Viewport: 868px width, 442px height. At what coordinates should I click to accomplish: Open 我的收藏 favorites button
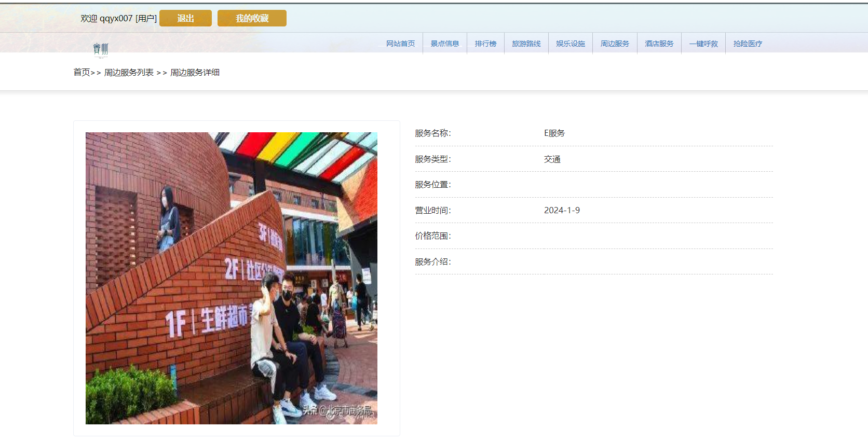tap(252, 18)
